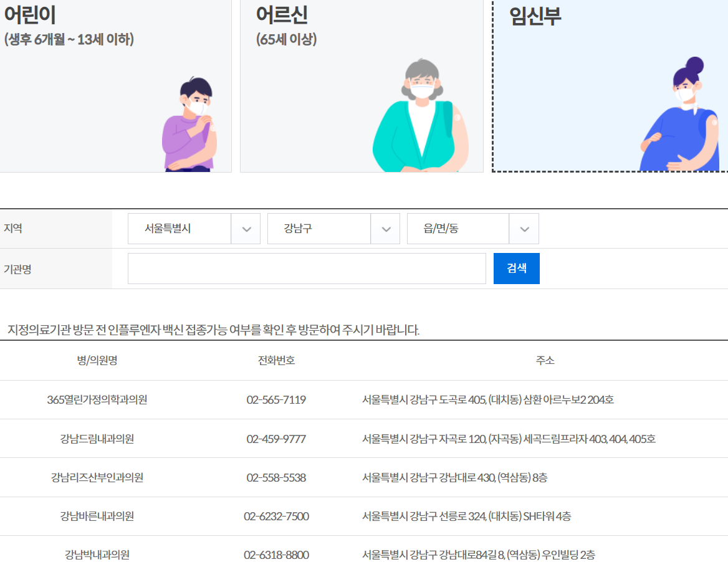This screenshot has height=562, width=728.
Task: Select the 어린이 vaccination category card
Action: point(115,87)
